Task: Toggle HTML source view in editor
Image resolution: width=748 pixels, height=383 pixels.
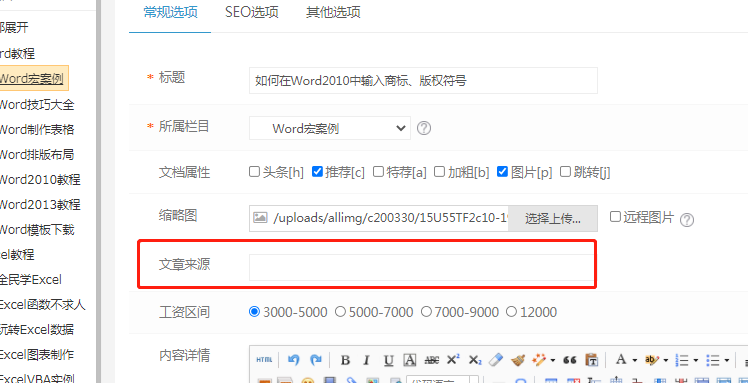Action: point(264,360)
